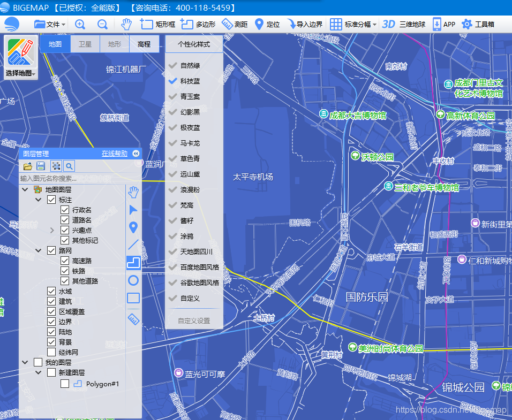Click the zoom in magnifier icon

80,25
